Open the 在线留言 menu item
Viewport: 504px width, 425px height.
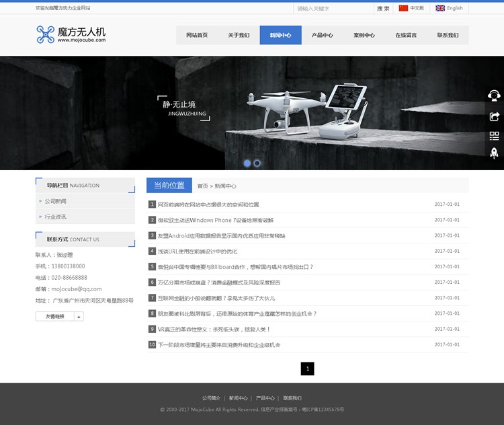[406, 35]
